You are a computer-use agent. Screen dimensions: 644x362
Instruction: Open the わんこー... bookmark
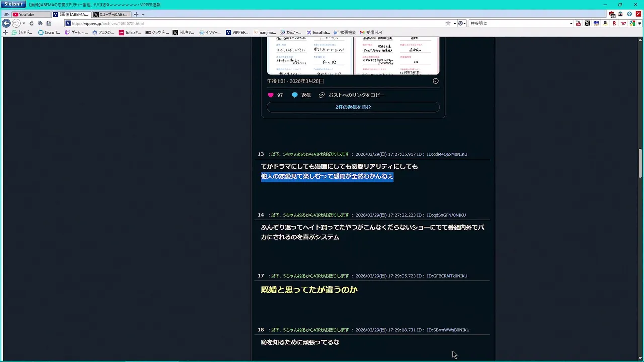coord(291,32)
